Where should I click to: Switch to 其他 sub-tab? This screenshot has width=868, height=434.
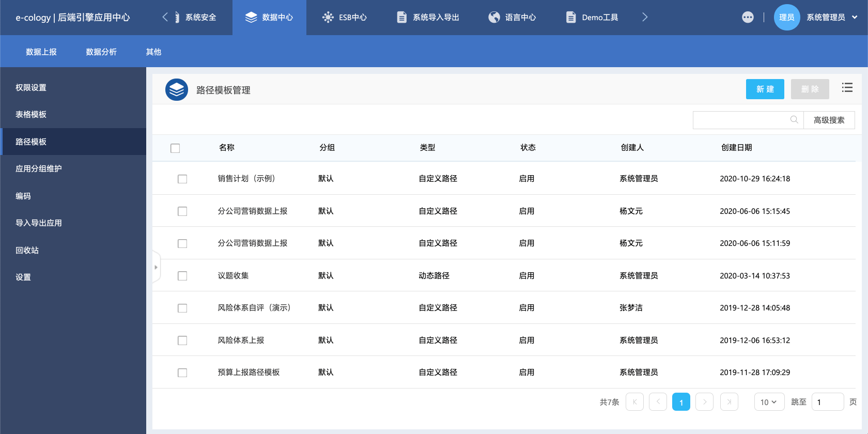(153, 52)
